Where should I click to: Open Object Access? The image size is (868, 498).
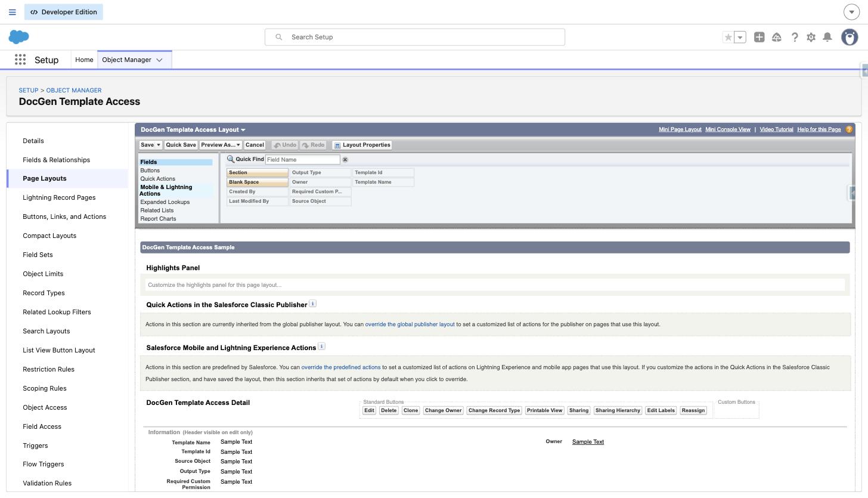click(x=45, y=407)
